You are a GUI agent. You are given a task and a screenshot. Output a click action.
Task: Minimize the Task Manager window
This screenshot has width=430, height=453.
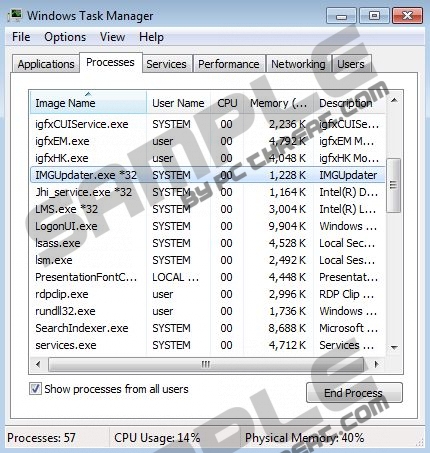[x=341, y=16]
